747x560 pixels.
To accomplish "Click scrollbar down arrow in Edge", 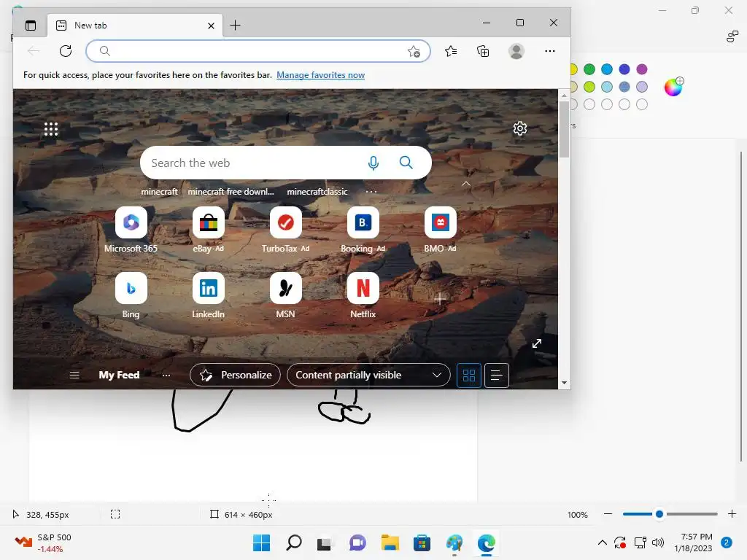I will tap(564, 382).
